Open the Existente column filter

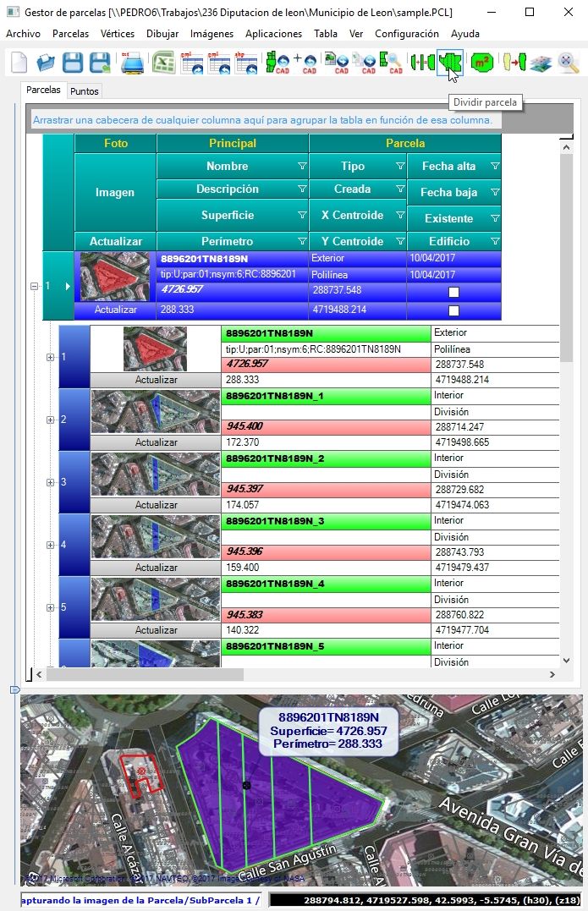[495, 218]
